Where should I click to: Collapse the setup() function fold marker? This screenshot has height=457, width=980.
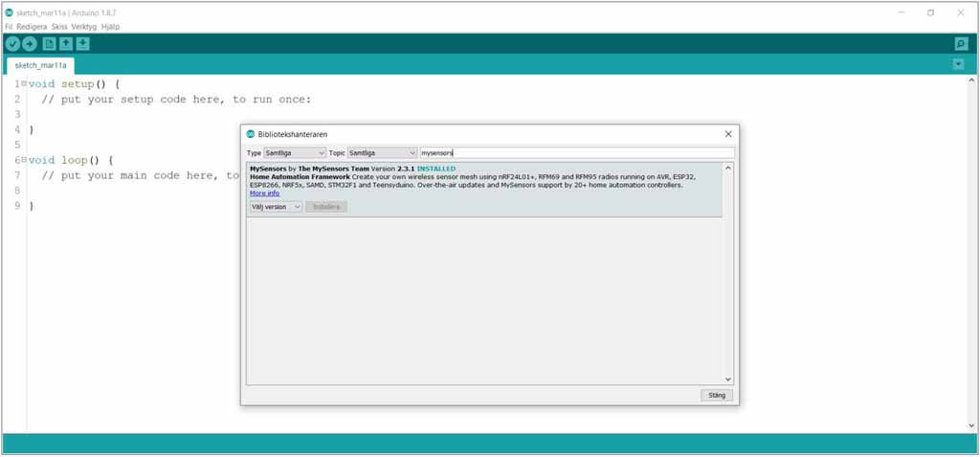click(24, 84)
